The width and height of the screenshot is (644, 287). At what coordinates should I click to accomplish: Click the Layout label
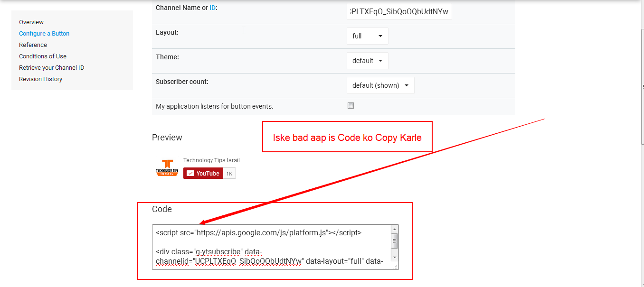[x=167, y=32]
